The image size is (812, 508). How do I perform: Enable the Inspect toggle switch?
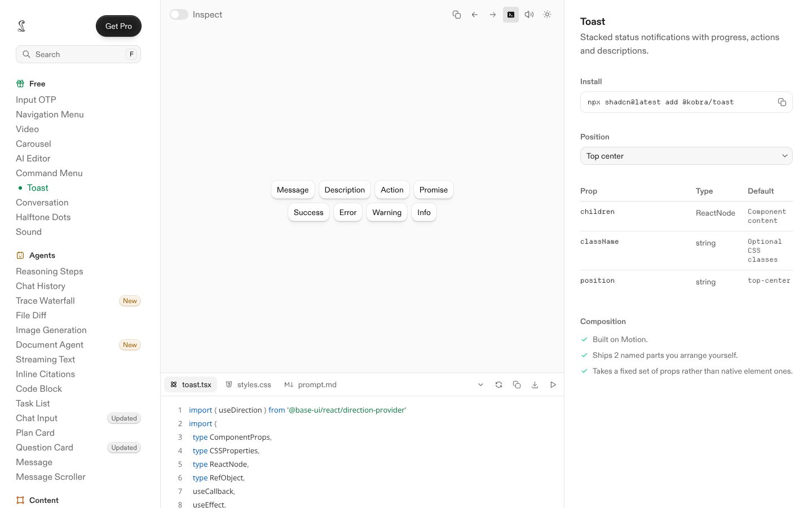click(179, 15)
